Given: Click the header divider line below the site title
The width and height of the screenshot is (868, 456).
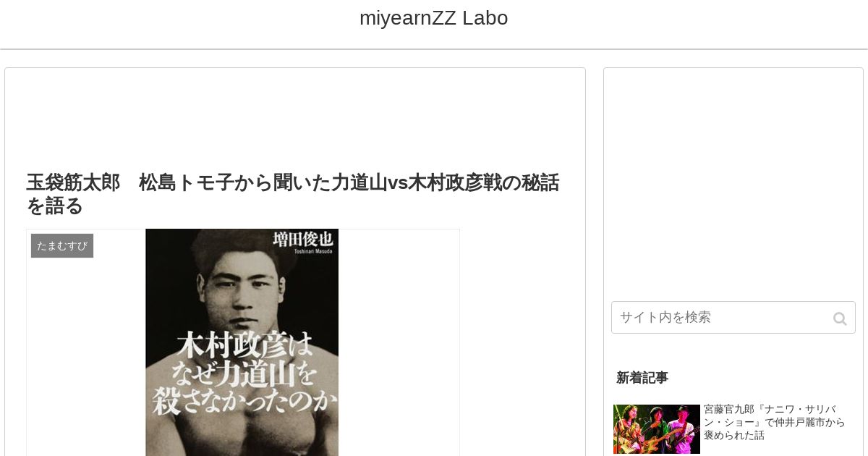Looking at the screenshot, I should (434, 49).
